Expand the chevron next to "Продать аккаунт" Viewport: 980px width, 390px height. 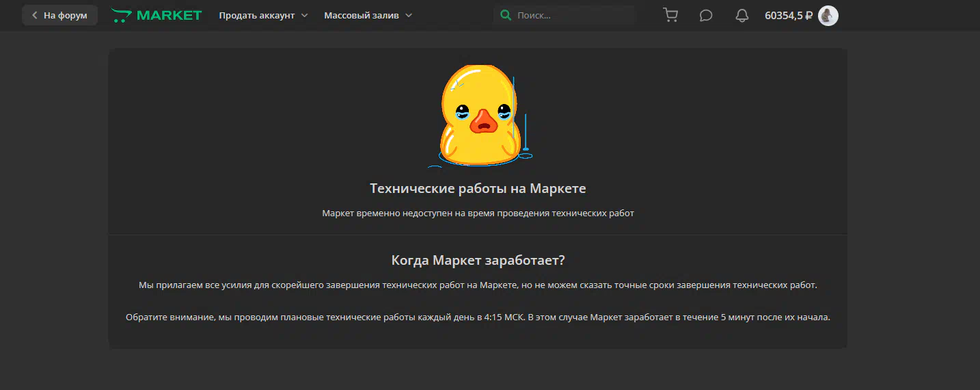click(x=304, y=15)
